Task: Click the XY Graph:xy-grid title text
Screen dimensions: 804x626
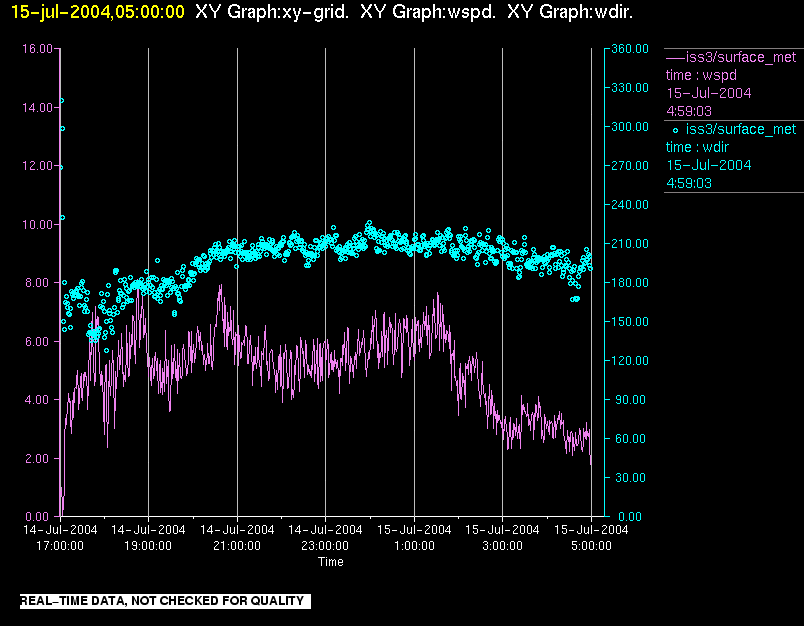Action: [272, 12]
